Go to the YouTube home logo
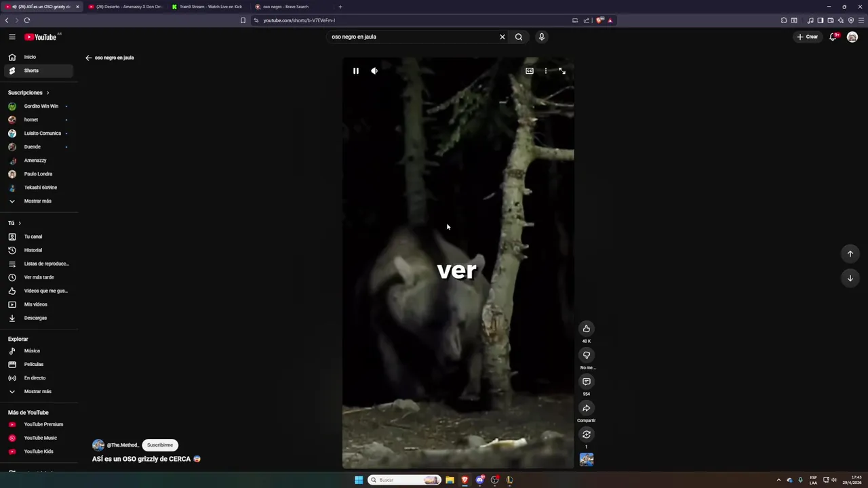Viewport: 868px width, 488px height. 41,37
